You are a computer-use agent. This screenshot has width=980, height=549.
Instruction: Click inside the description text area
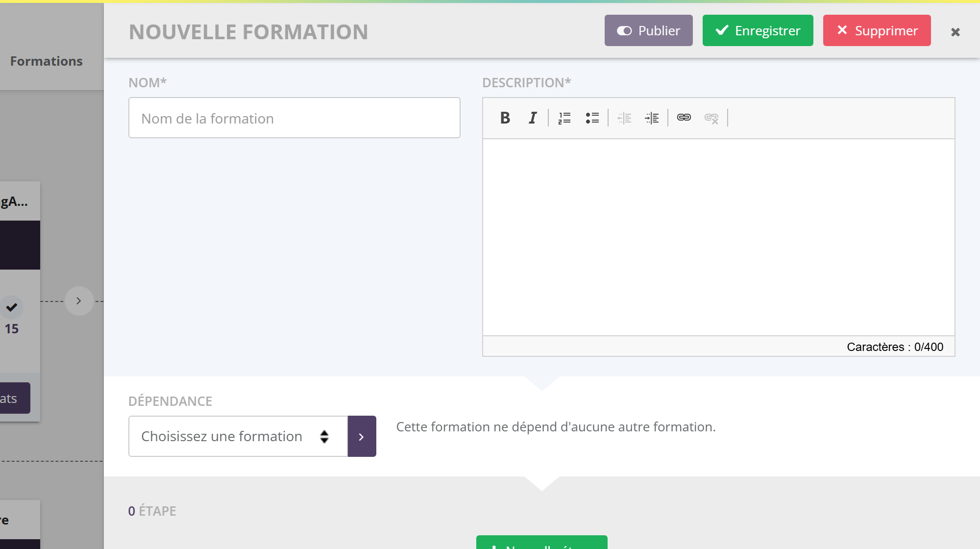tap(718, 237)
